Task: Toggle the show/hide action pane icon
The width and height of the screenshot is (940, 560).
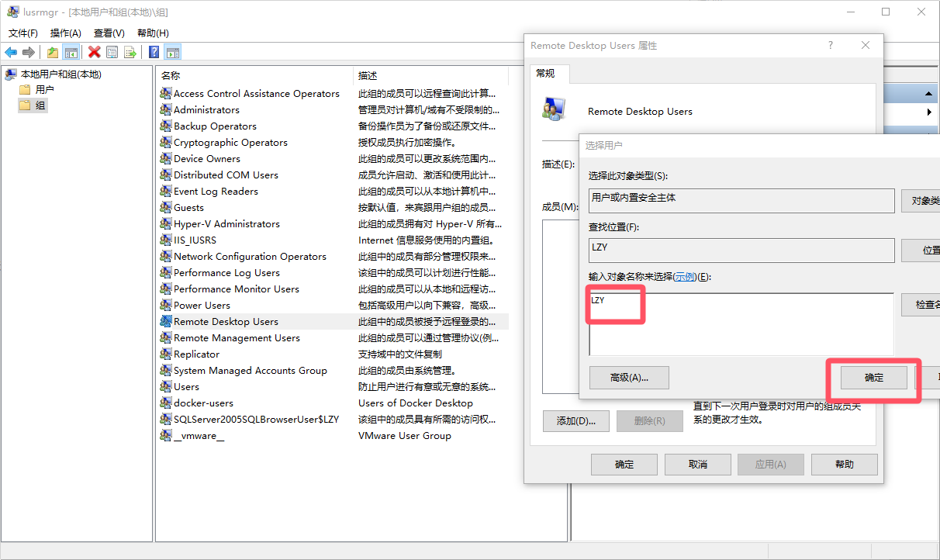Action: (x=173, y=52)
